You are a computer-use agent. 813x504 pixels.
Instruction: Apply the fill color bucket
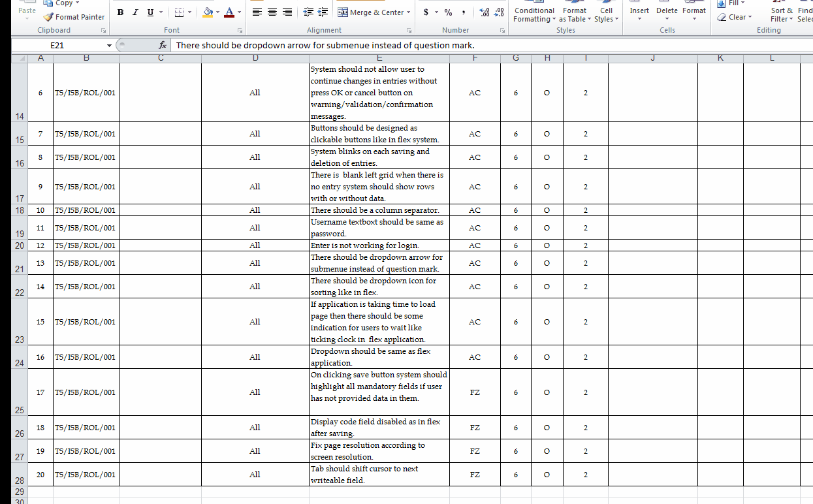(x=208, y=12)
